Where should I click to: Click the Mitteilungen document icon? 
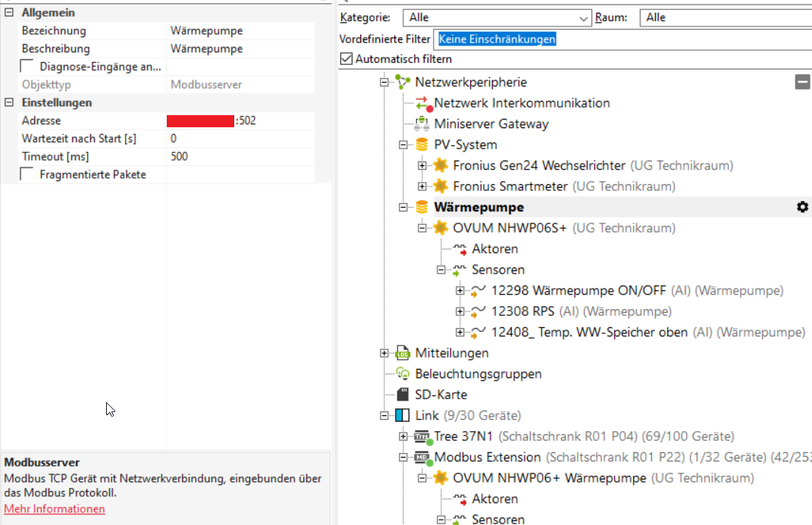click(x=403, y=353)
